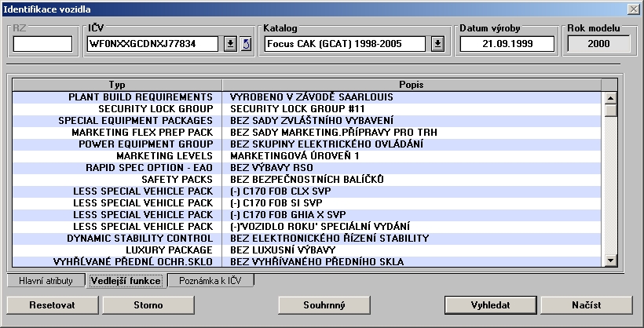Click the scrollbar up arrow in the table
Image resolution: width=644 pixels, height=328 pixels.
[610, 97]
